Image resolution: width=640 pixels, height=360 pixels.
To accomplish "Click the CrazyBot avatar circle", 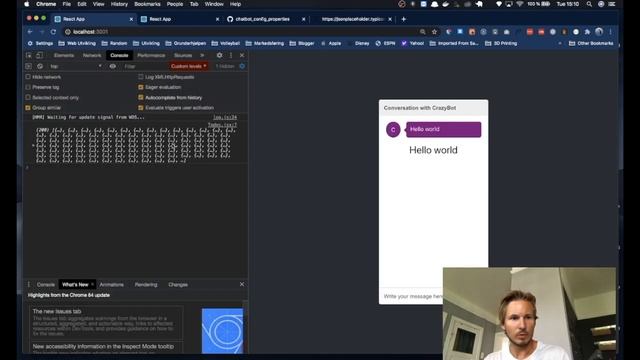I will tap(393, 130).
